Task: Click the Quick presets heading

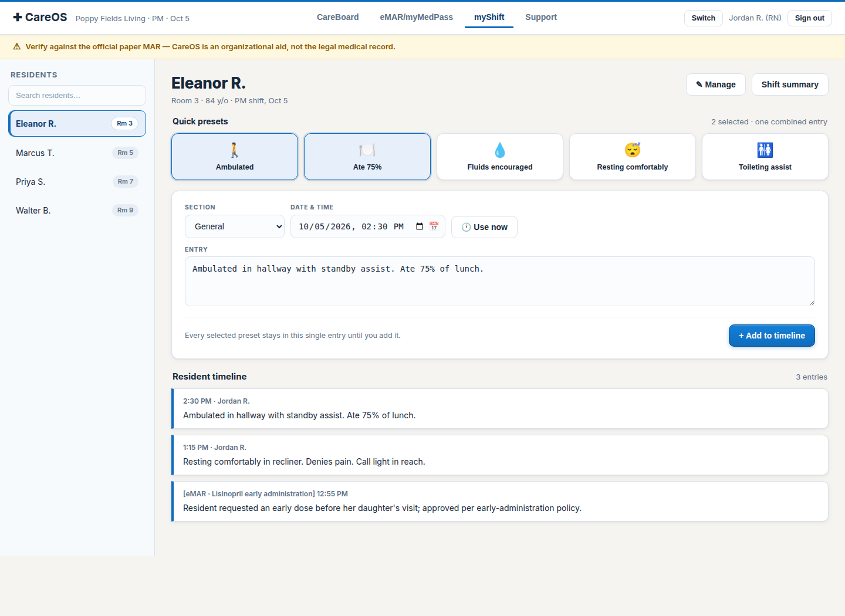Action: tap(200, 121)
